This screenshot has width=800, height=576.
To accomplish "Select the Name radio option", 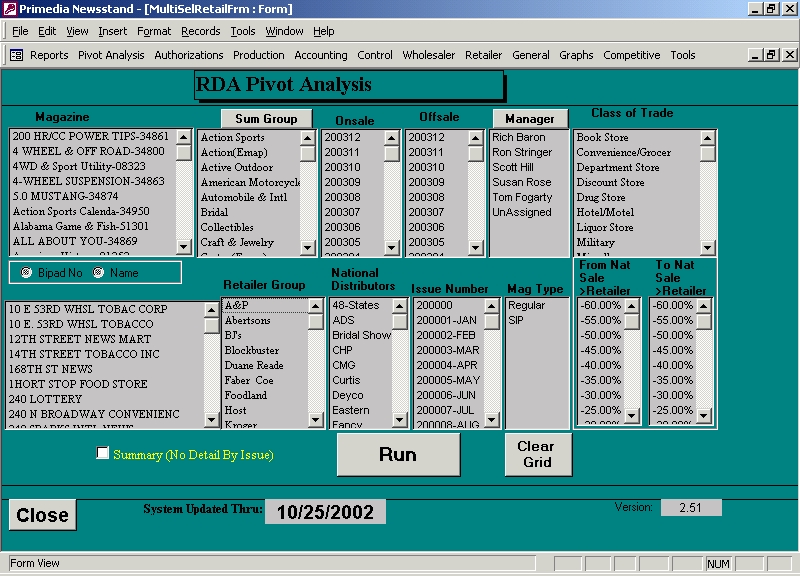I will click(x=98, y=272).
